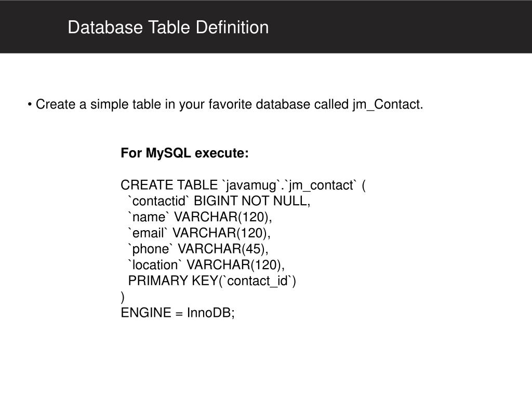Click the dark header banner area

(x=266, y=26)
